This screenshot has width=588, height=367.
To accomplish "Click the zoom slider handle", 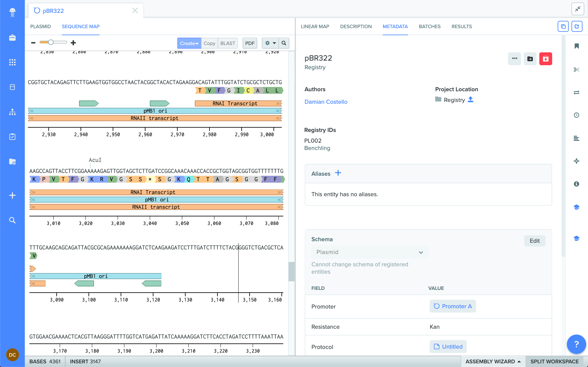I will point(51,42).
